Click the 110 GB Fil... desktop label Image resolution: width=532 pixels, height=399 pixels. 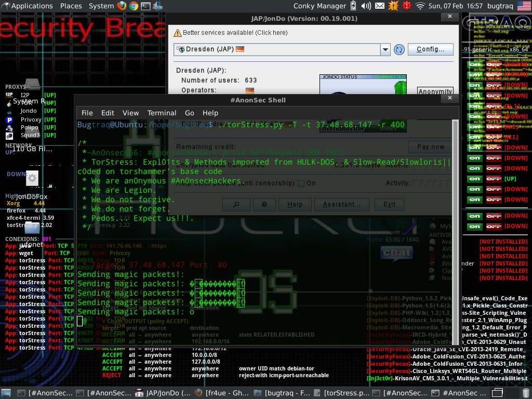(33, 149)
